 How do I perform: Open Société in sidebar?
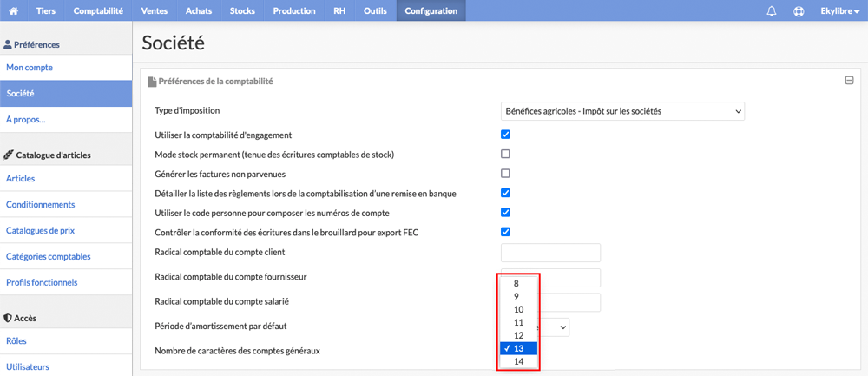click(66, 94)
